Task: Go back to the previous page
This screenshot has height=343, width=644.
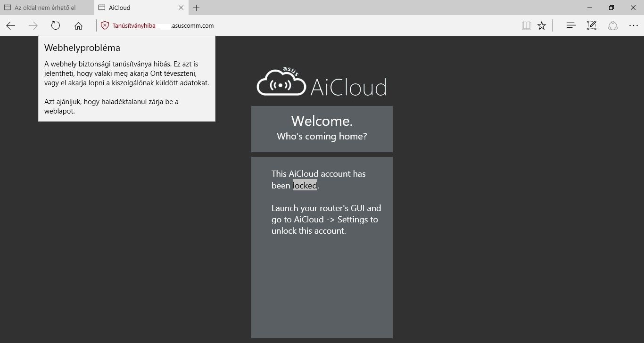Action: [x=11, y=26]
